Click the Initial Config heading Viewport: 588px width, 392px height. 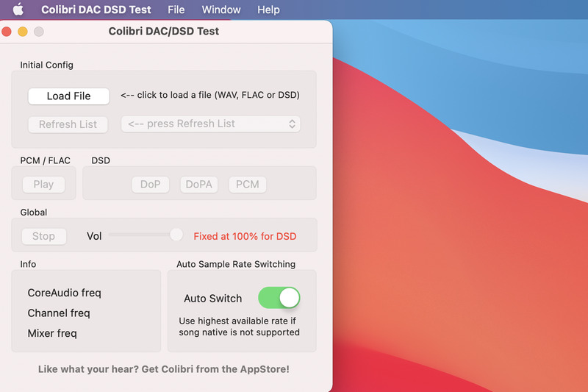point(46,65)
